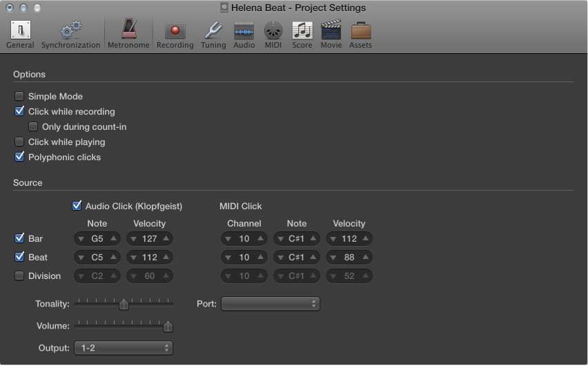This screenshot has height=366, width=588.
Task: Increase Beat MIDI channel 10
Action: click(260, 257)
